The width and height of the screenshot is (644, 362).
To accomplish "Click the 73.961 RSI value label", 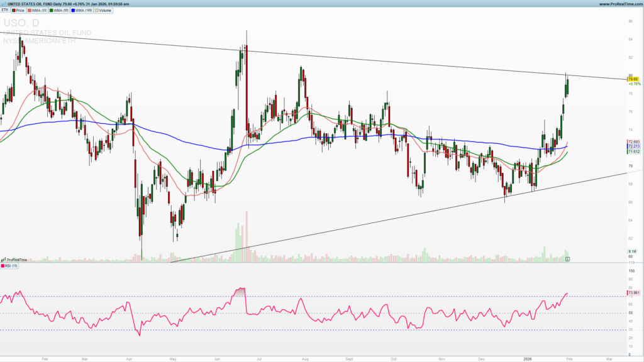I will click(633, 293).
